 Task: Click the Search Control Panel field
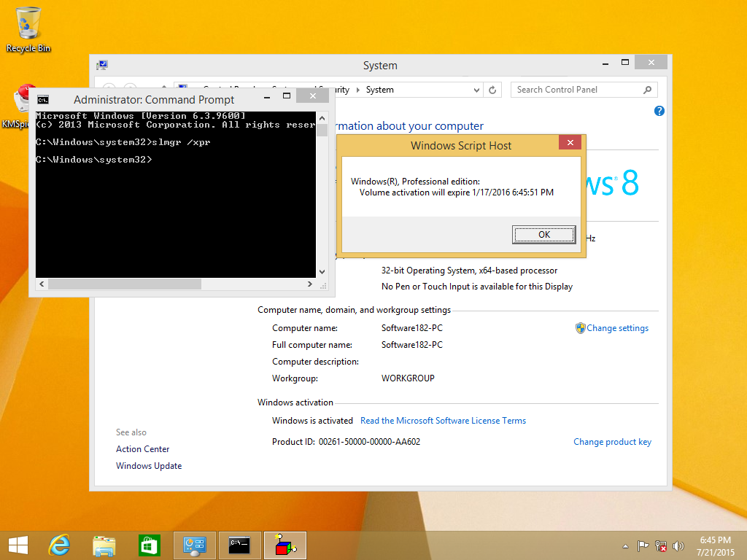tap(584, 90)
